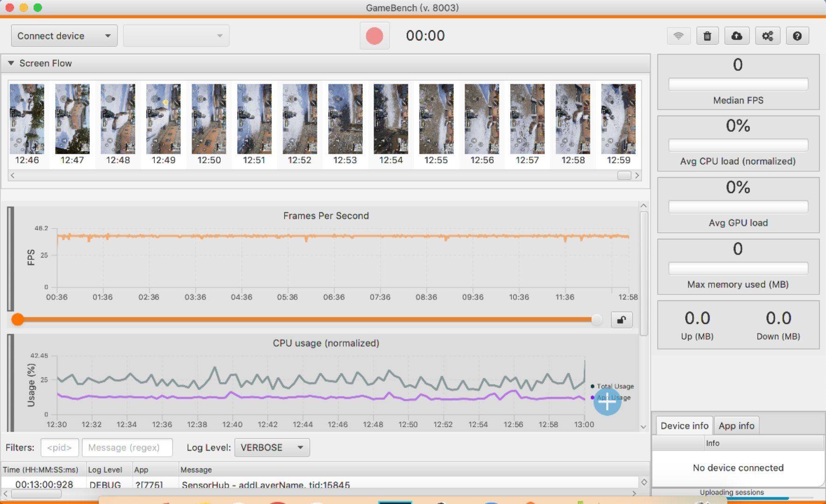Toggle the unlock icon beside the FPS slider
Screen dimensions: 826x504
click(622, 320)
